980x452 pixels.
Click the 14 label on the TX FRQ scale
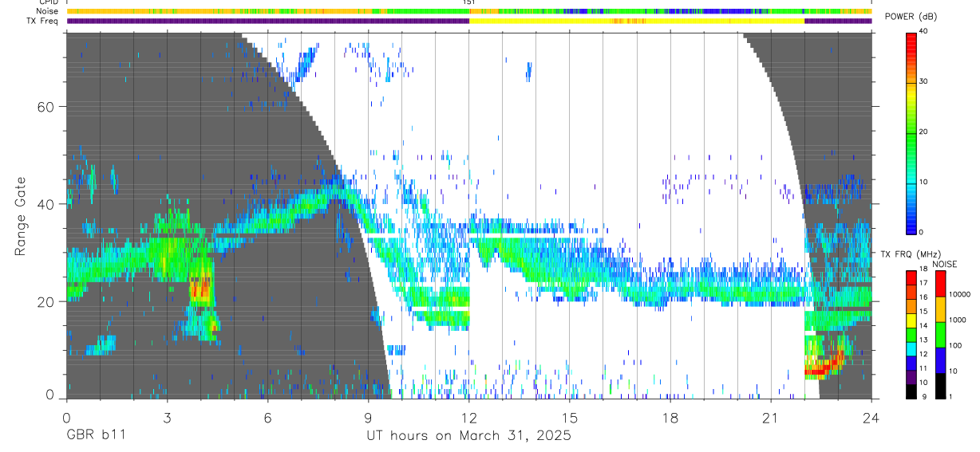[924, 325]
